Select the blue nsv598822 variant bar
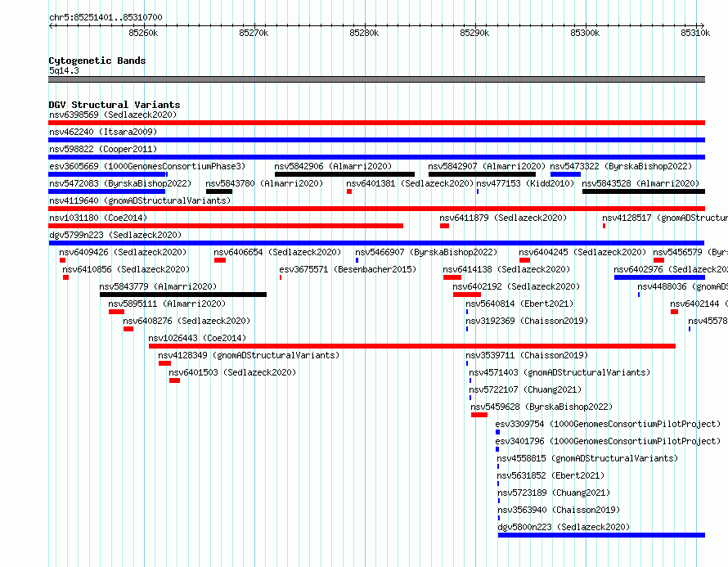728x567 pixels. [376, 157]
